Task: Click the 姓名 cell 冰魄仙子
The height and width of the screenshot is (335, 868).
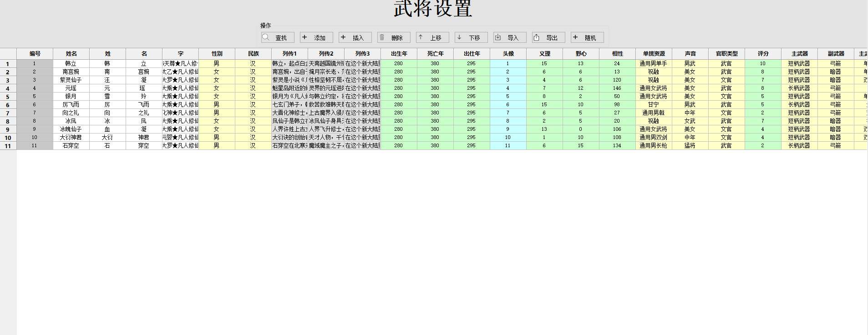Action: pyautogui.click(x=71, y=129)
